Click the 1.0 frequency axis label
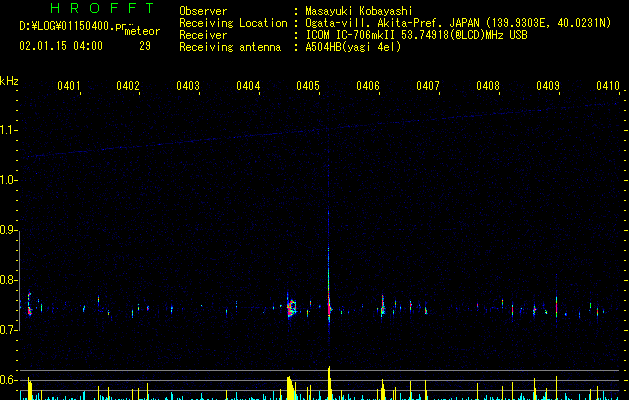629x400 pixels. point(8,180)
